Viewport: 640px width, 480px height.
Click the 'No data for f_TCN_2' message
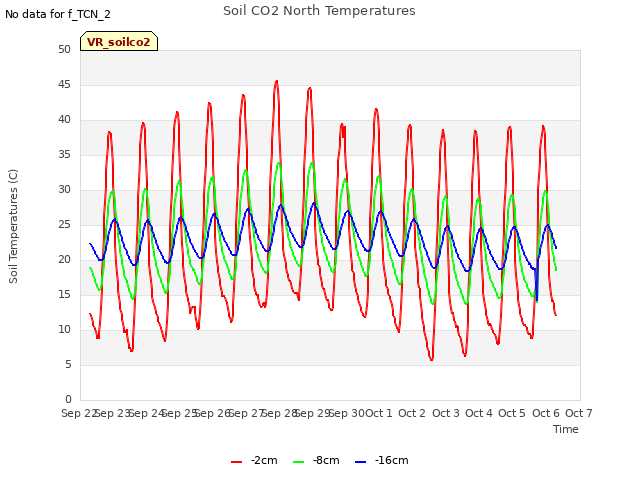(58, 14)
